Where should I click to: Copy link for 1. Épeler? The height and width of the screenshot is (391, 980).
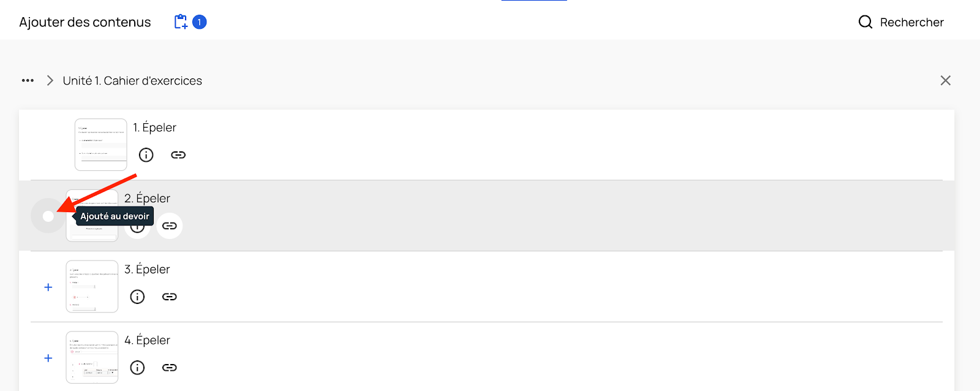click(178, 155)
